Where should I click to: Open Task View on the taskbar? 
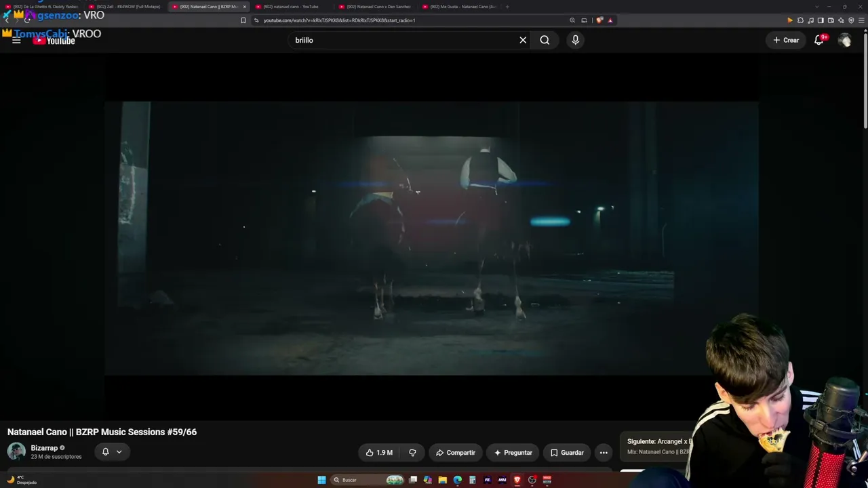click(412, 480)
